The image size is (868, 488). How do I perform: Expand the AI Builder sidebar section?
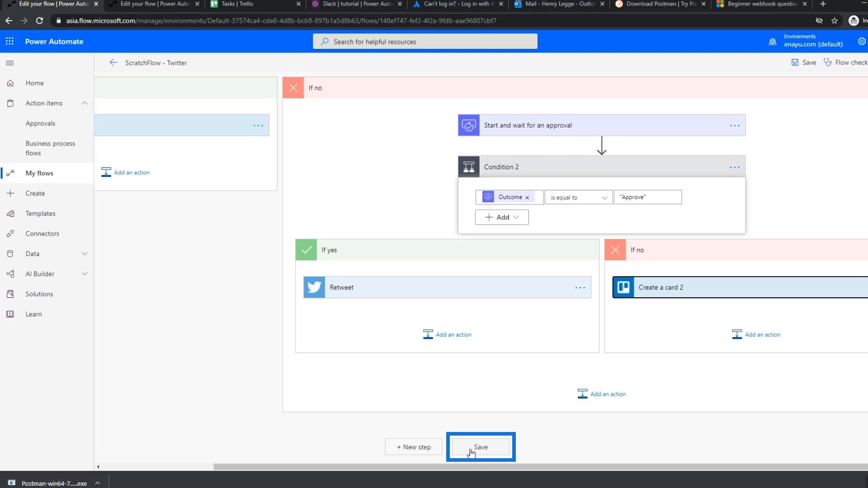(85, 274)
